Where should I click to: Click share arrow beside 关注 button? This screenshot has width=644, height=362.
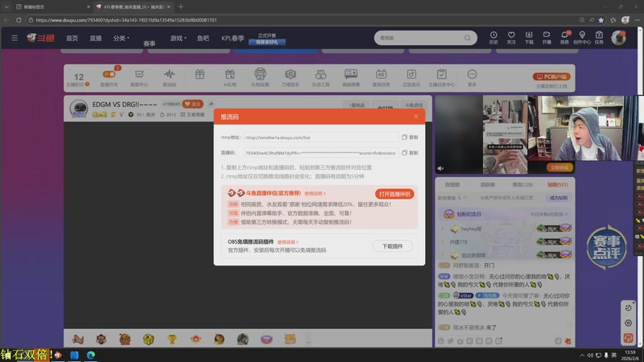tap(211, 105)
